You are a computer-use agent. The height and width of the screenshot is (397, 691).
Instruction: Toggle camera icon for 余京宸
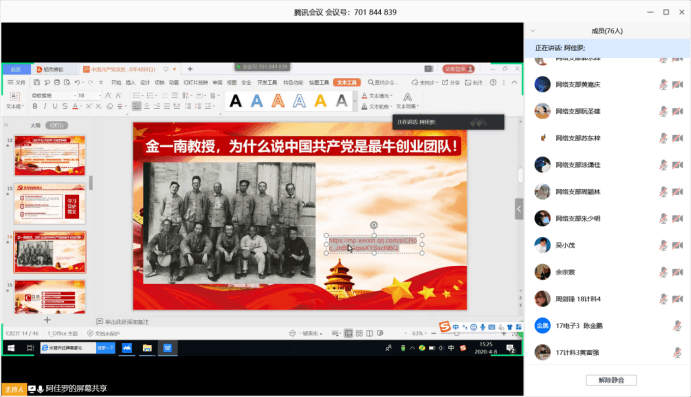point(678,272)
